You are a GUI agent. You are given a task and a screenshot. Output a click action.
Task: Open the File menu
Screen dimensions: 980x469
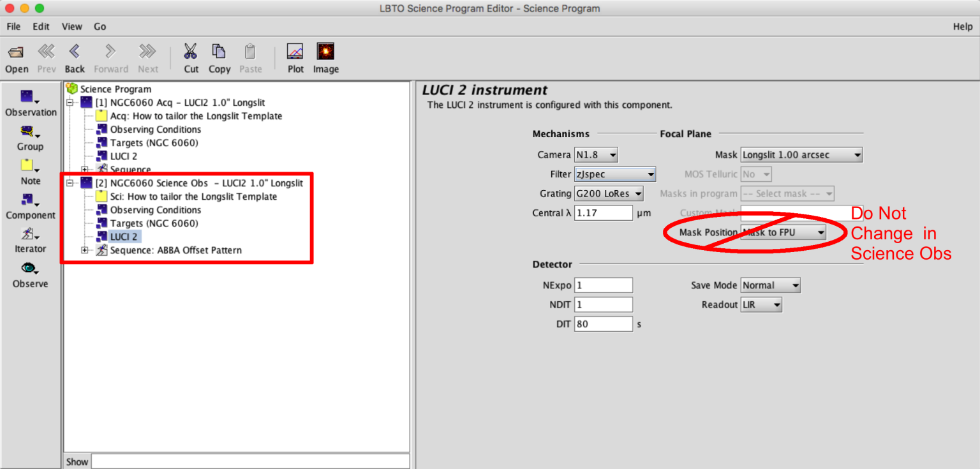(13, 26)
